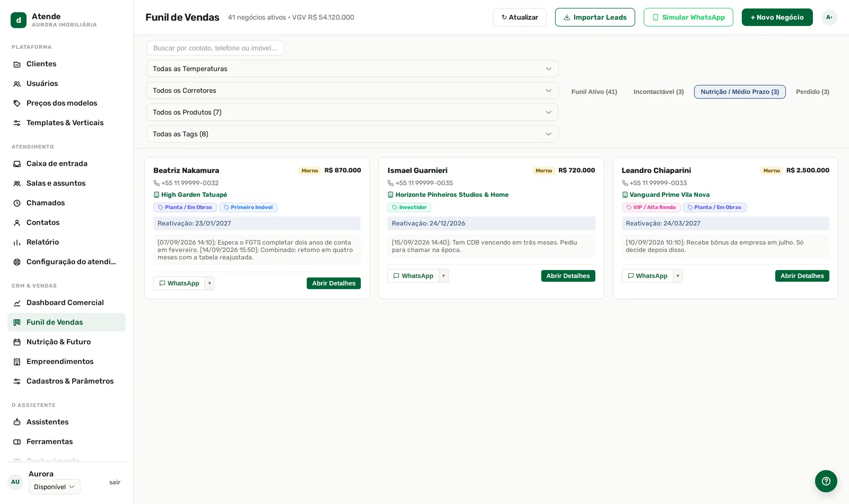The image size is (849, 504).
Task: Open the Disponível status dropdown
Action: [x=55, y=487]
